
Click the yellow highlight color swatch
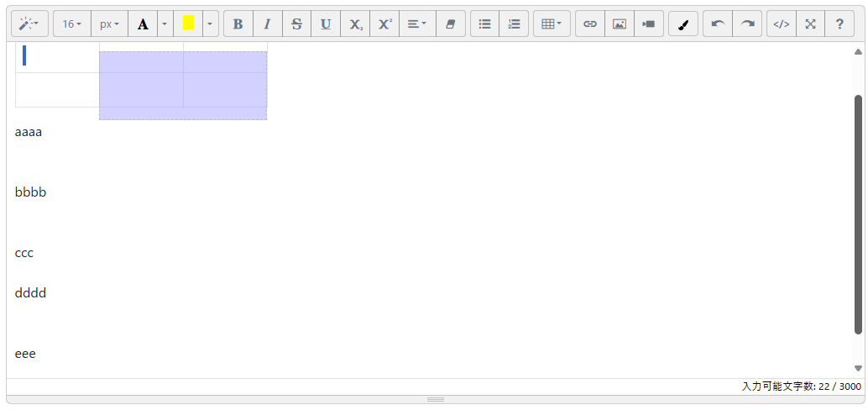pos(188,24)
